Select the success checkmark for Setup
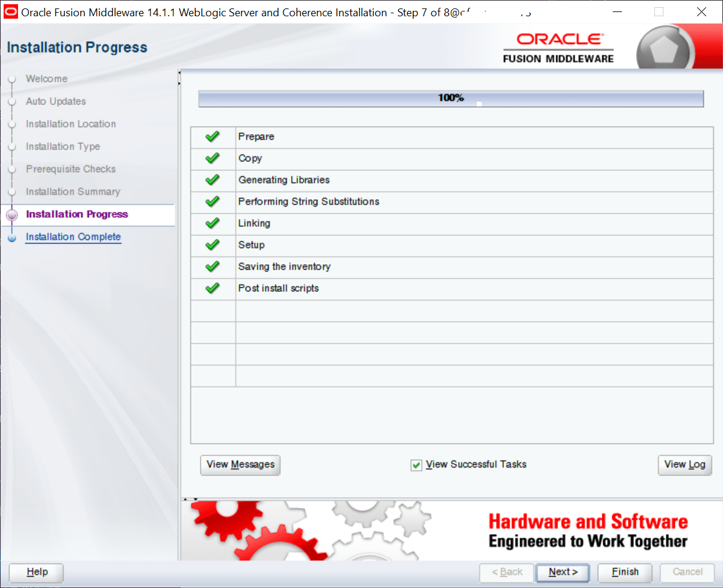 [x=212, y=245]
